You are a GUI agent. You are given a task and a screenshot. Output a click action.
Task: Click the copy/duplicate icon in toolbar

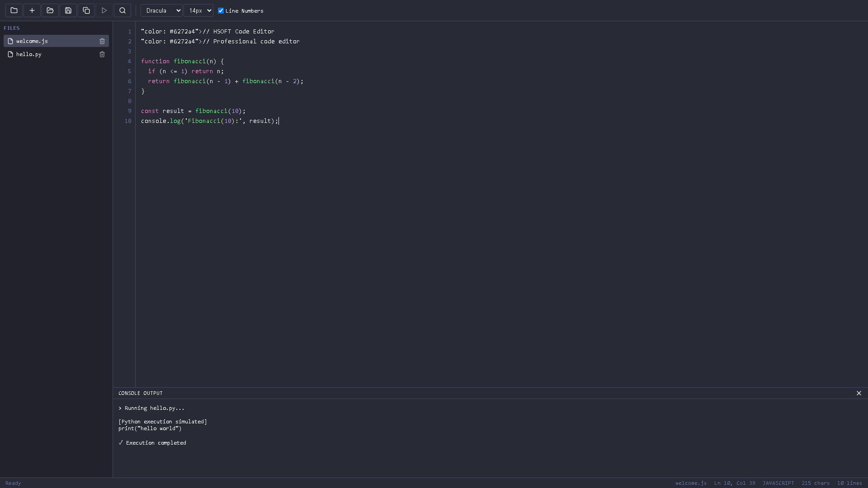coord(86,10)
